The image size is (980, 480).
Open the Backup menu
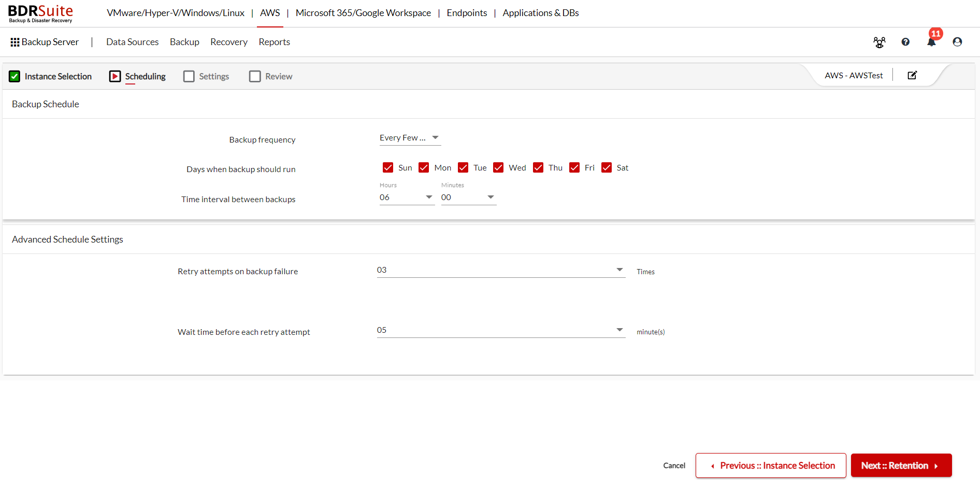tap(184, 42)
